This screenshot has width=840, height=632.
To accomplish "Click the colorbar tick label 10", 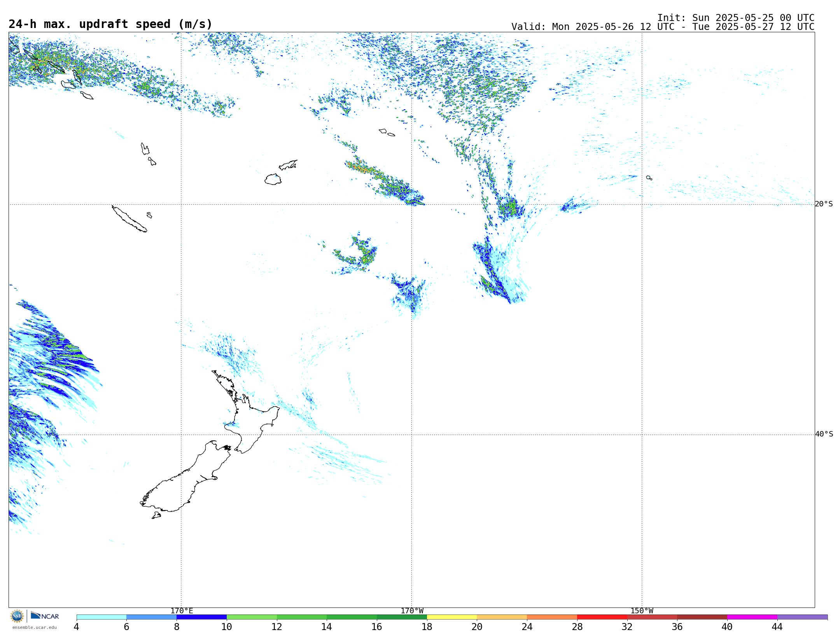I will pyautogui.click(x=227, y=627).
